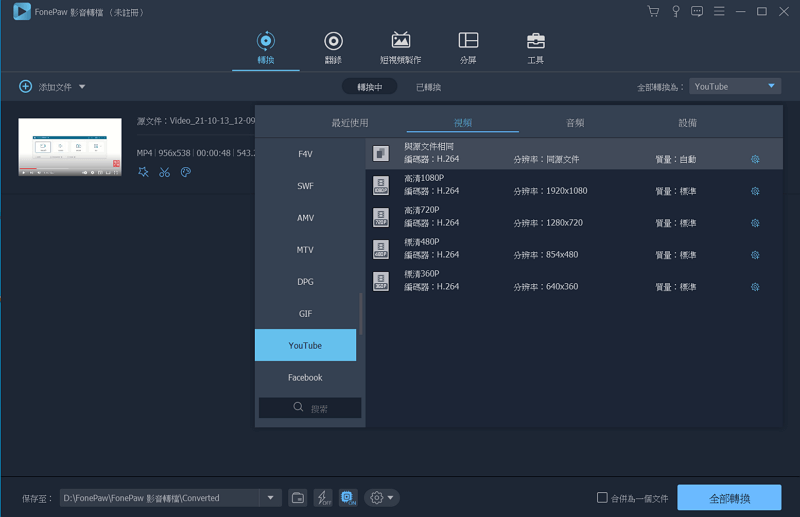Click the shopping cart icon in title bar
Viewport: 800px width, 517px height.
653,12
